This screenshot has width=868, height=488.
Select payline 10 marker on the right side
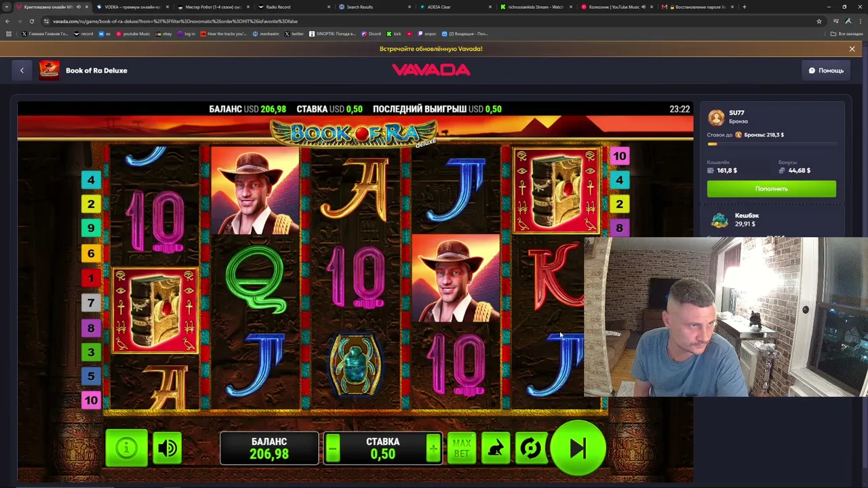point(619,156)
